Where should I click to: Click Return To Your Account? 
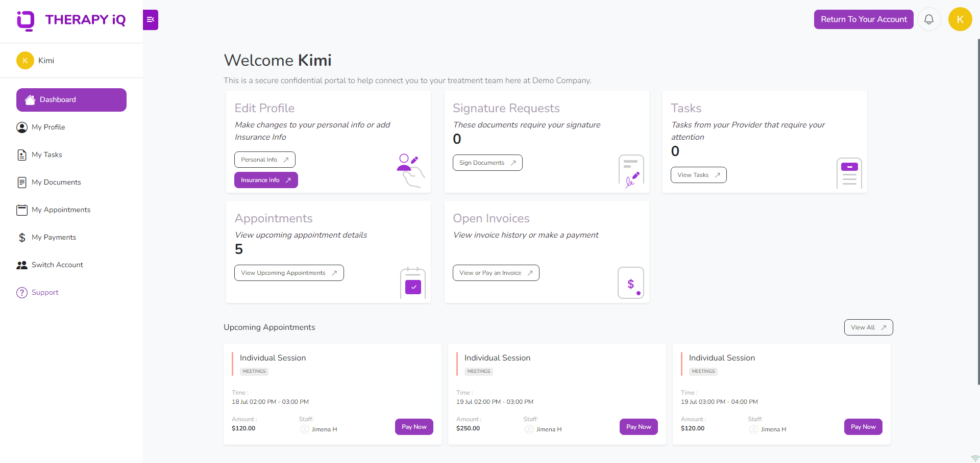[x=864, y=19]
